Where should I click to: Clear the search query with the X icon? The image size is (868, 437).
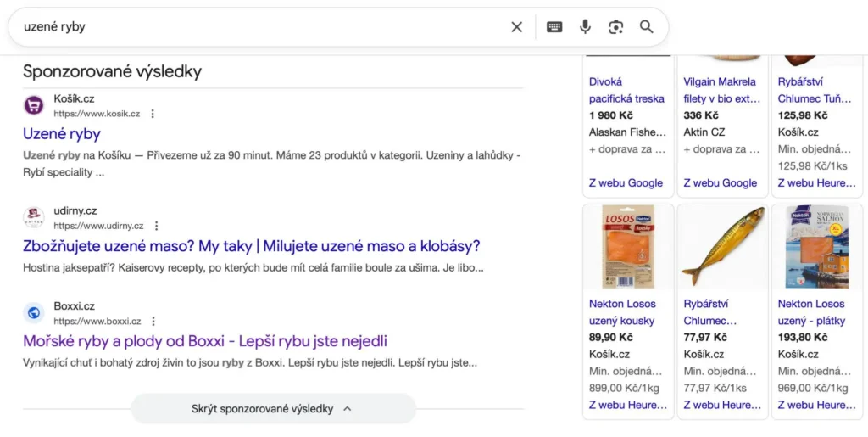[516, 26]
